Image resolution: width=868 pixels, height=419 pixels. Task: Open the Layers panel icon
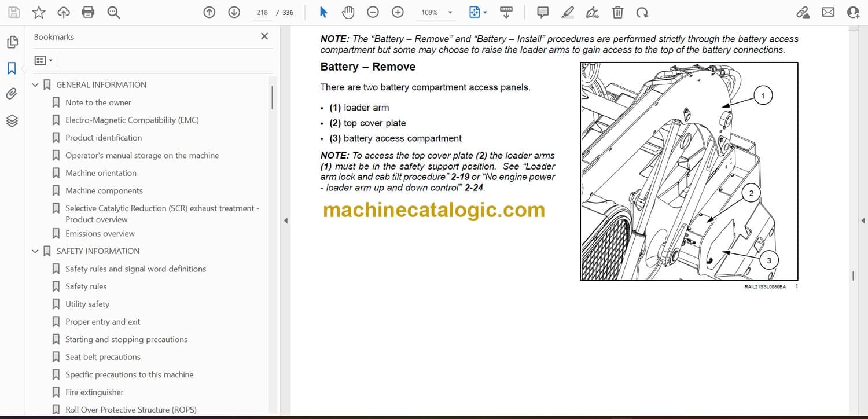pos(12,120)
